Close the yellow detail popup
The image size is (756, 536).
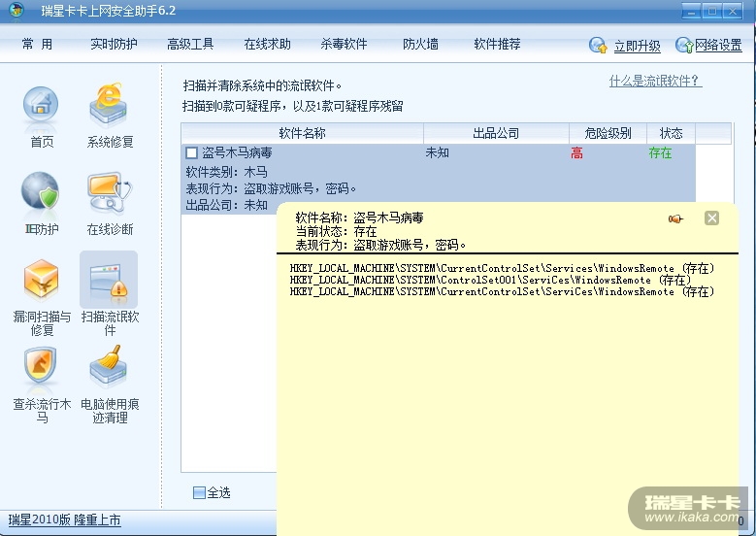click(x=711, y=218)
